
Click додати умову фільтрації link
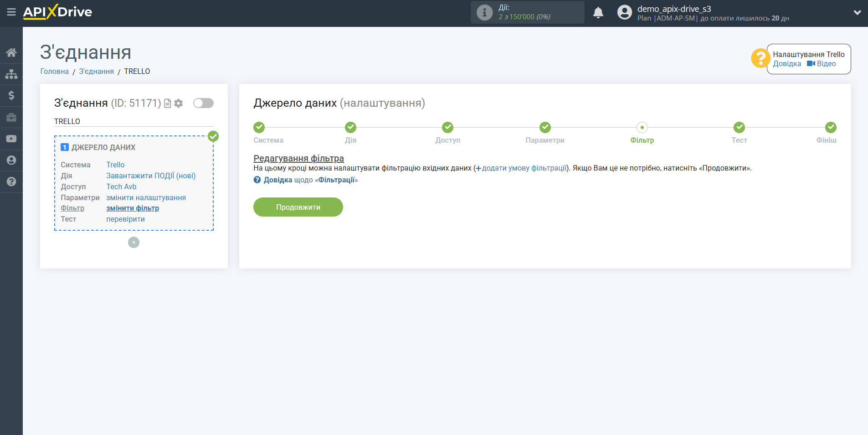[521, 168]
